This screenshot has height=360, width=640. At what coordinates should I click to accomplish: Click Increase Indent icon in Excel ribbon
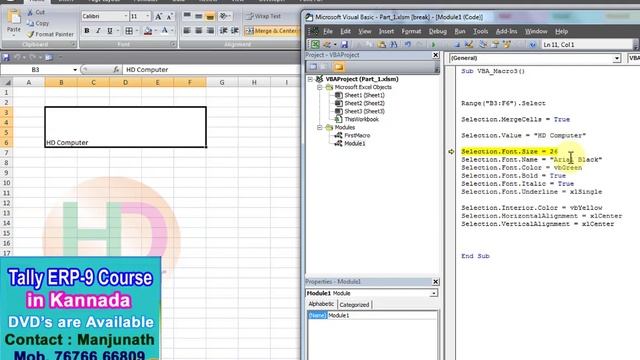tap(235, 31)
